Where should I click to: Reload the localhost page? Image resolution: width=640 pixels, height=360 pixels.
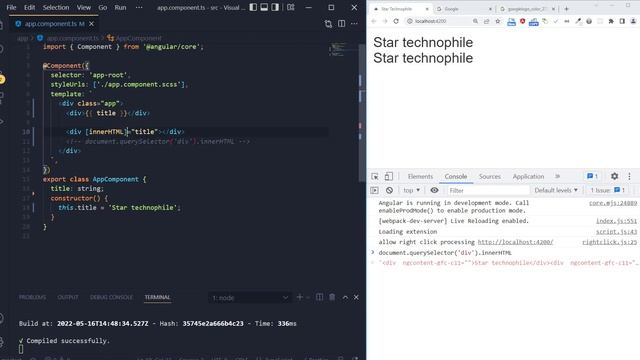click(396, 21)
